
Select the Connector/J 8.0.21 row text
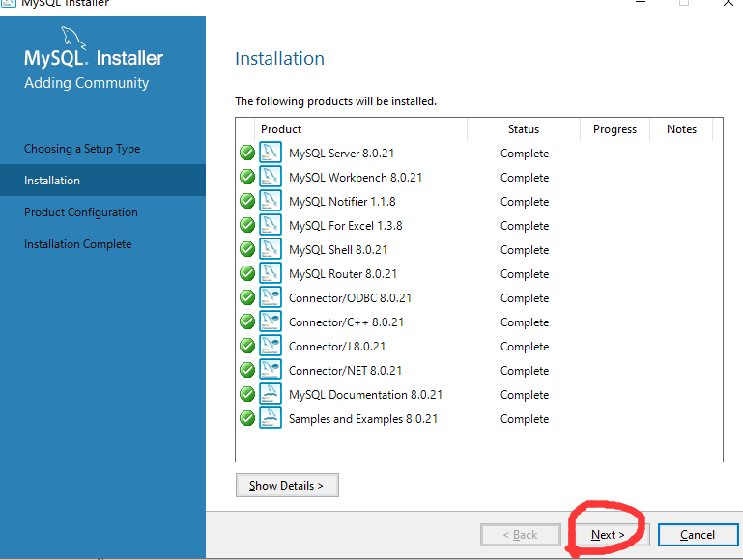coord(337,347)
